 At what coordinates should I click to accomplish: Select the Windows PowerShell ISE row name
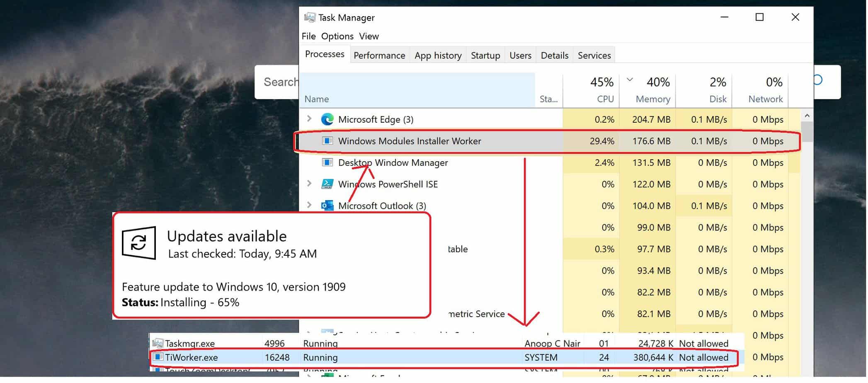[x=388, y=184]
